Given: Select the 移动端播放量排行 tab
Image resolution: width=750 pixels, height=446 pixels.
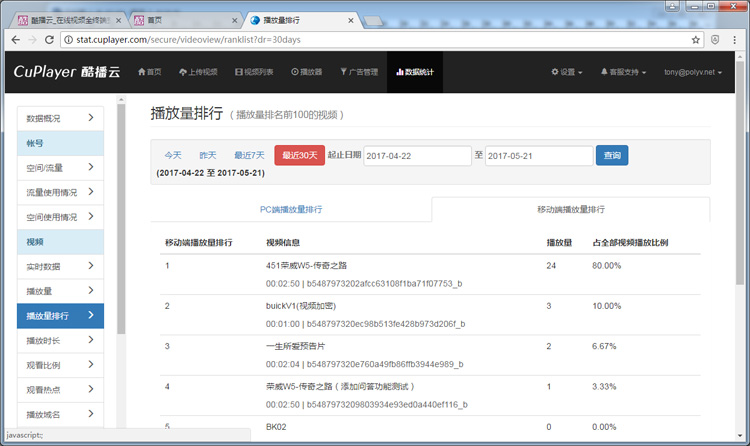Looking at the screenshot, I should 570,210.
